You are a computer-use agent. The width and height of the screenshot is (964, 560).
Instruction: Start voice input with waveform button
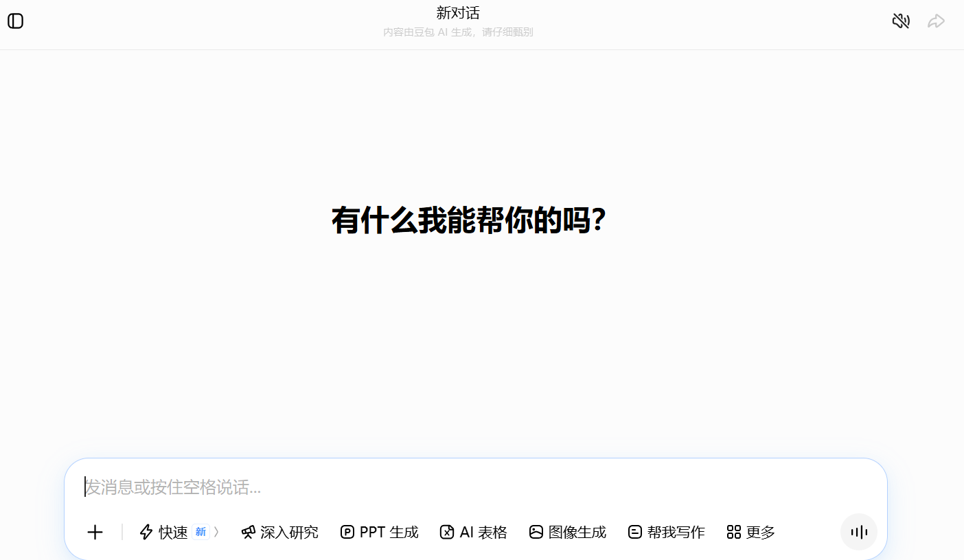(859, 532)
